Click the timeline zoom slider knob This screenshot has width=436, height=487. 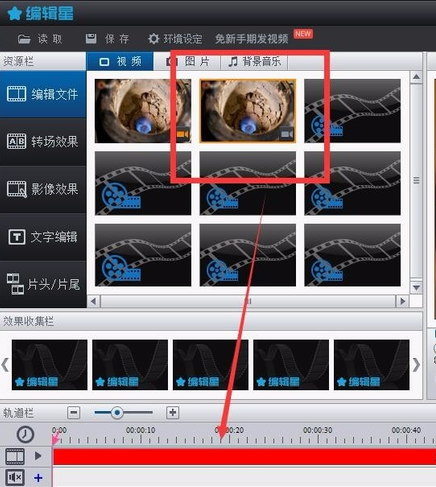(117, 413)
